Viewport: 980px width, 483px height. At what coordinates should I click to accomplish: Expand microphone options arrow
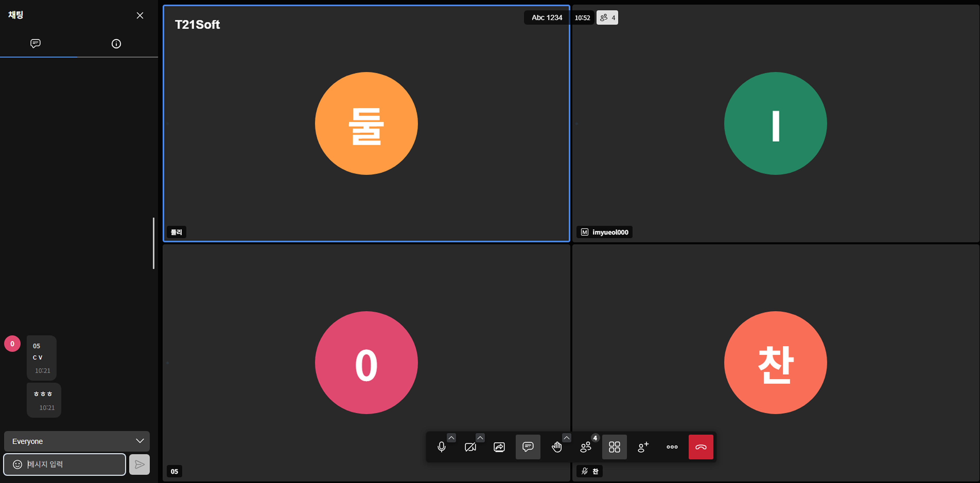tap(451, 438)
